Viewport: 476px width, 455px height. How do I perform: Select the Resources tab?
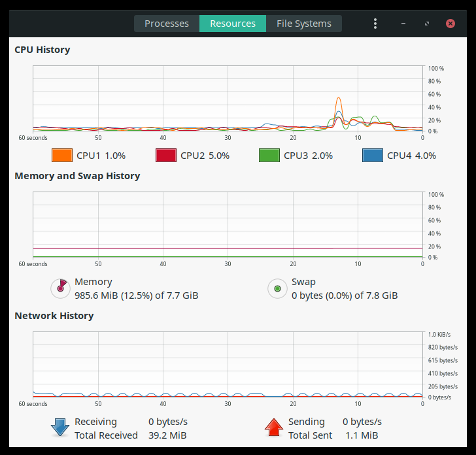233,24
